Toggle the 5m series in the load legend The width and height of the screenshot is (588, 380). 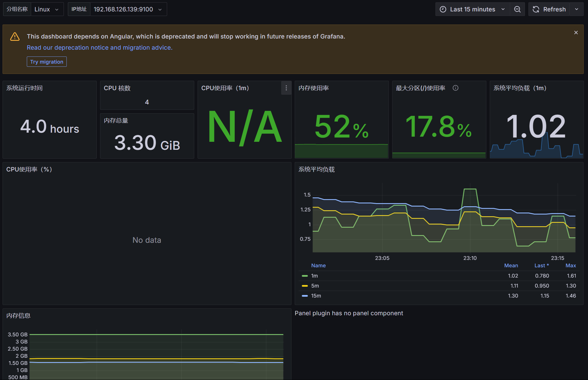pos(315,286)
